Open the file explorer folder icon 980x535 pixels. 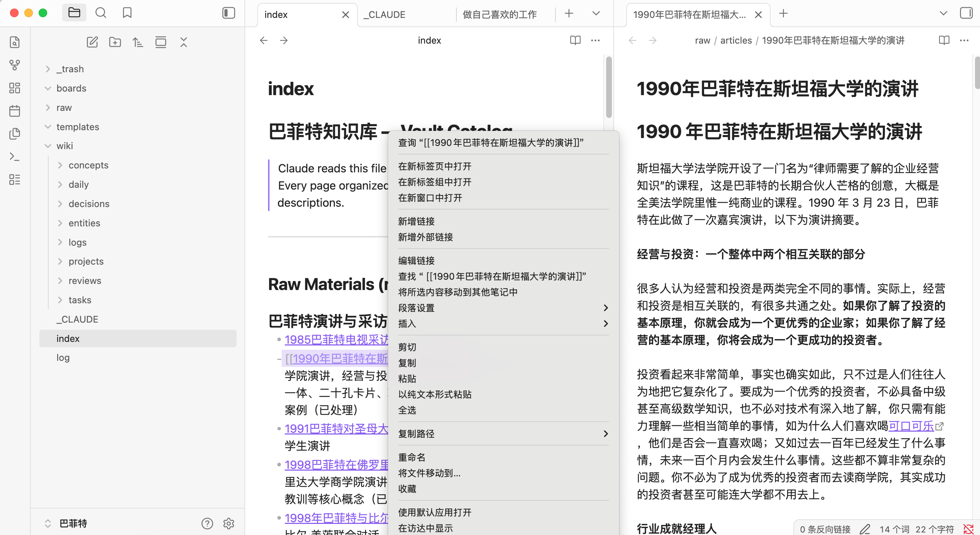74,13
